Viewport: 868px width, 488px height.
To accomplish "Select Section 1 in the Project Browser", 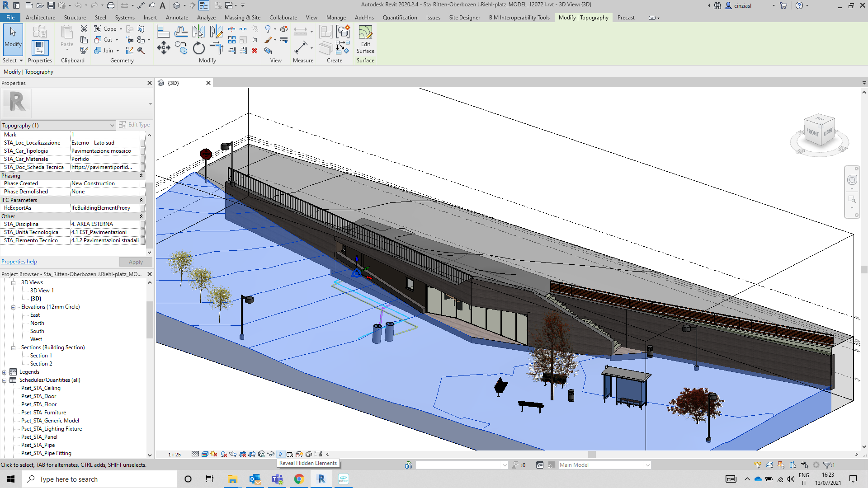I will click(40, 355).
